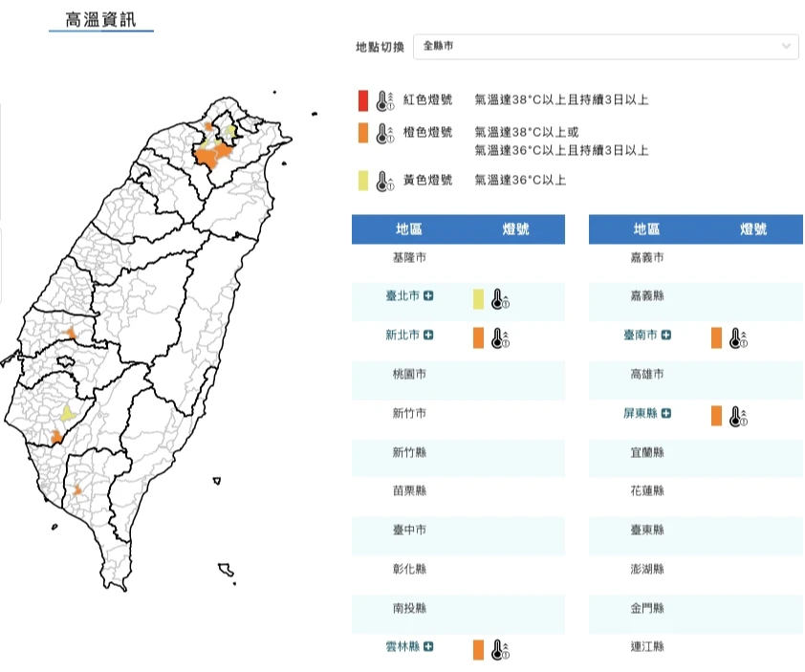Click the thermometer icon in 新北市 row
Image resolution: width=805 pixels, height=672 pixels.
pyautogui.click(x=500, y=337)
